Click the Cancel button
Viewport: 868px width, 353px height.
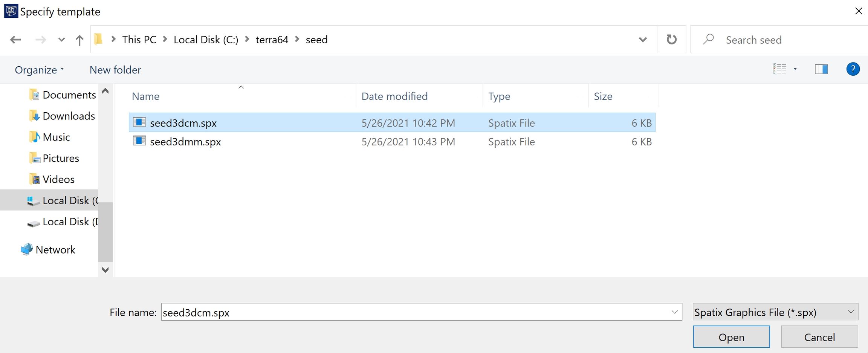[x=819, y=337]
